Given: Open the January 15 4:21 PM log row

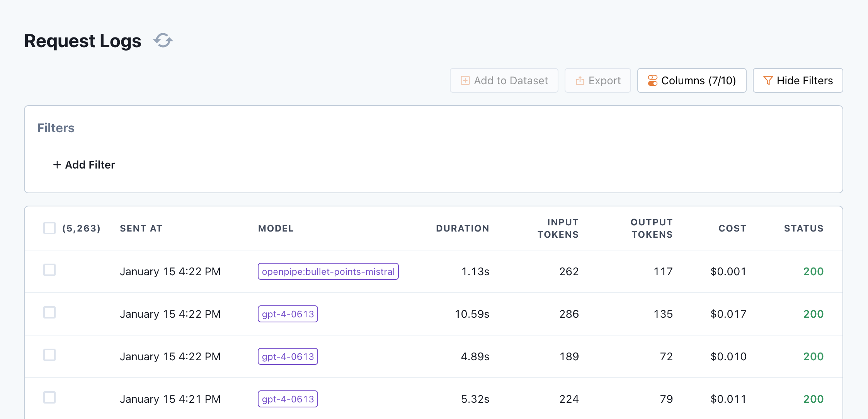Looking at the screenshot, I should [170, 399].
